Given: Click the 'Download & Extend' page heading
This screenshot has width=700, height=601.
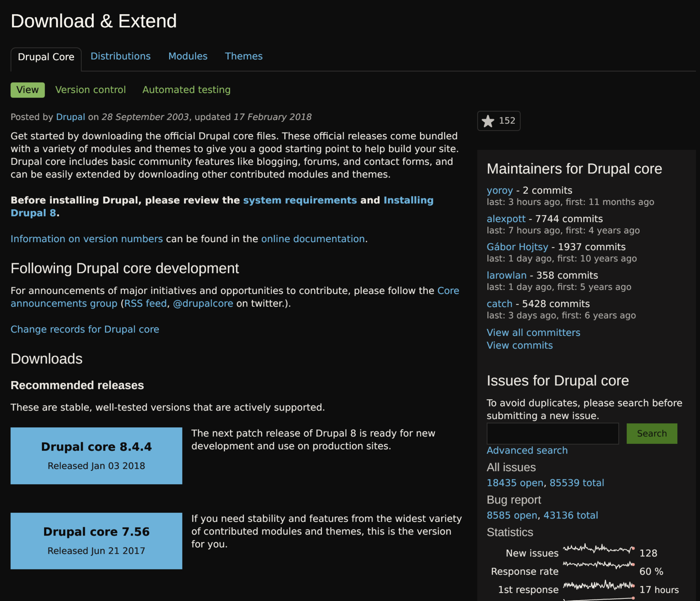Looking at the screenshot, I should (x=93, y=21).
